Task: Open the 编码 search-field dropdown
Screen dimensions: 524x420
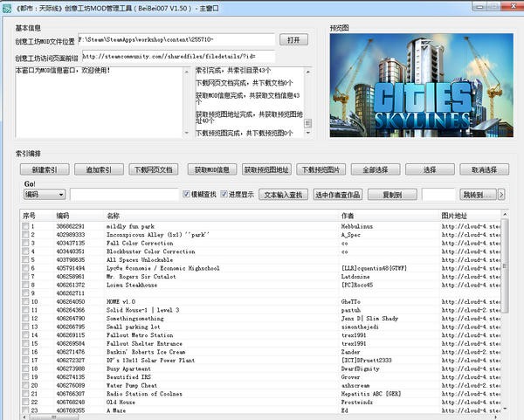Action: [x=45, y=195]
